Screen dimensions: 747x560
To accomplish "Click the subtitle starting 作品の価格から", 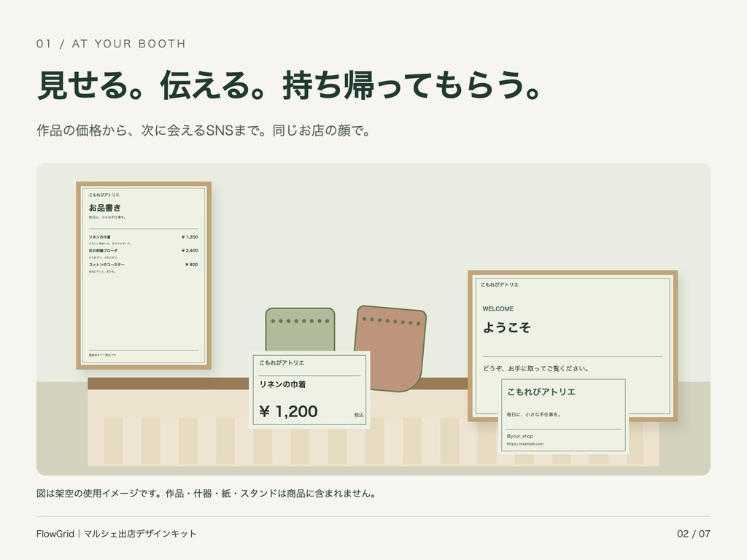I will (204, 131).
